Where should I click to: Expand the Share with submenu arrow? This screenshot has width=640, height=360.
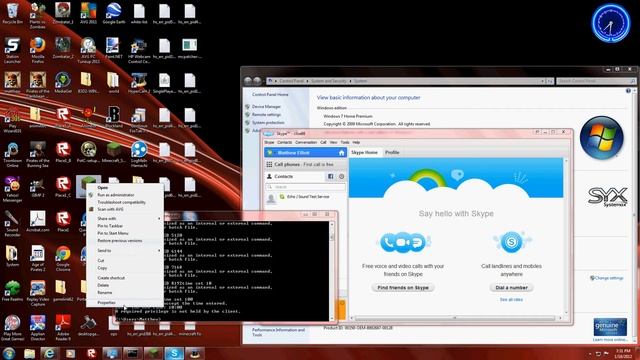coord(159,219)
